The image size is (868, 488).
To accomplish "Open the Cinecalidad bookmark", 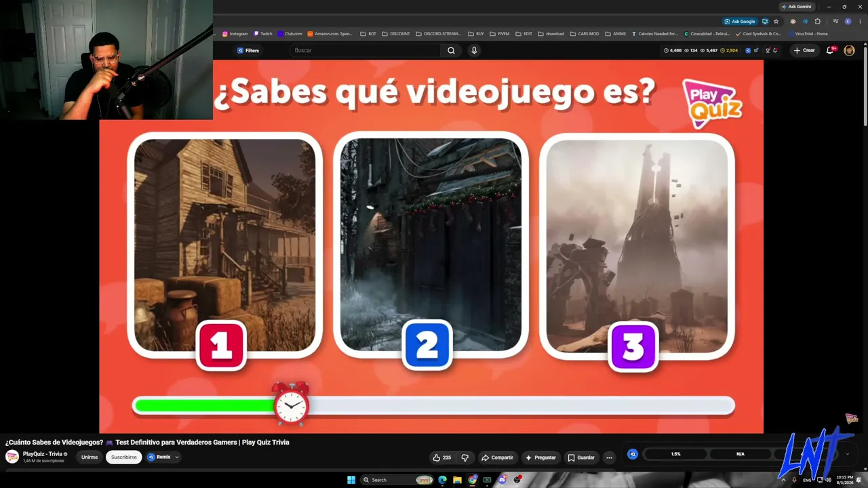I will pos(707,34).
